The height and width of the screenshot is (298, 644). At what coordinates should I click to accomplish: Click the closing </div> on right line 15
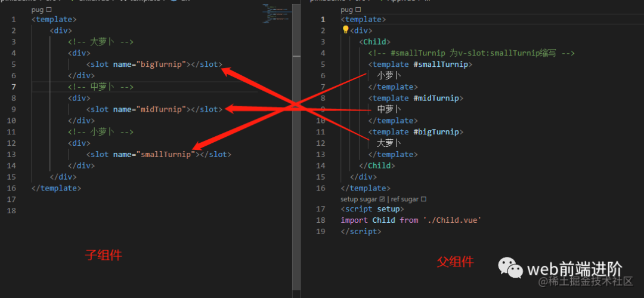(364, 177)
